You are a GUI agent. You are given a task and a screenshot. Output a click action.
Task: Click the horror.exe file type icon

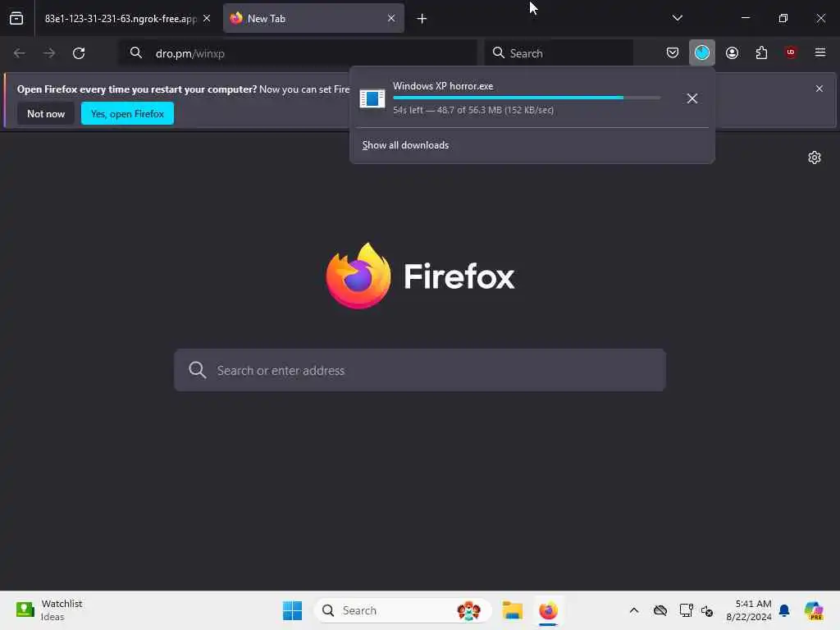point(372,98)
